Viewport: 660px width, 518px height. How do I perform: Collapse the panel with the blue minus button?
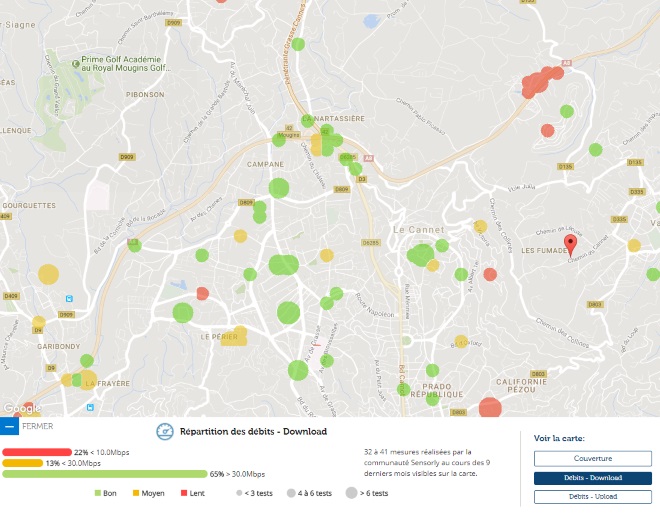pyautogui.click(x=9, y=427)
